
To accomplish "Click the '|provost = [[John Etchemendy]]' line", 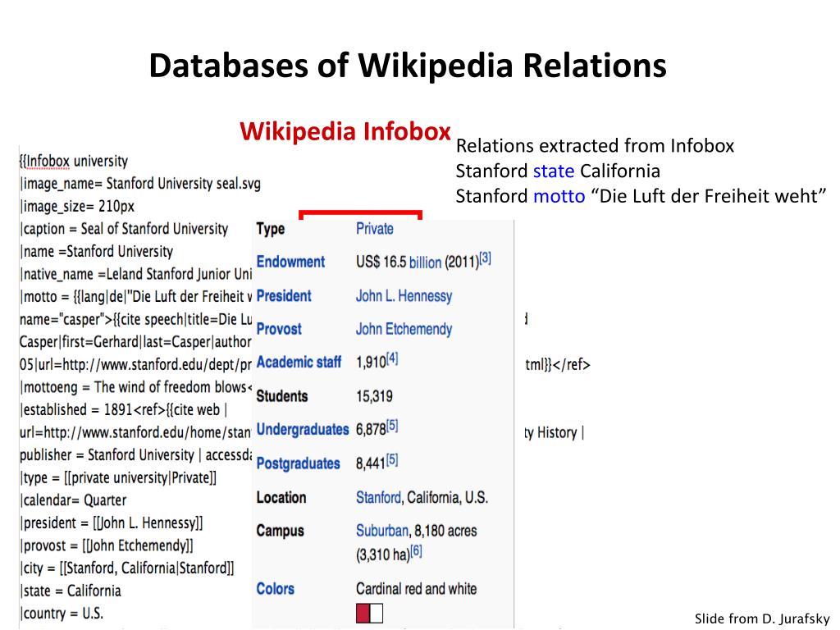I will tap(107, 546).
